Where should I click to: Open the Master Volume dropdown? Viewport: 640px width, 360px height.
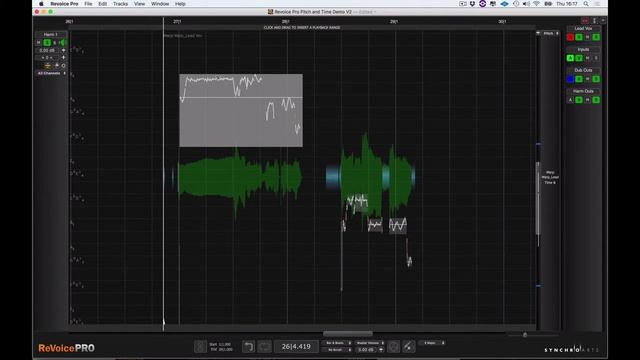coord(370,343)
